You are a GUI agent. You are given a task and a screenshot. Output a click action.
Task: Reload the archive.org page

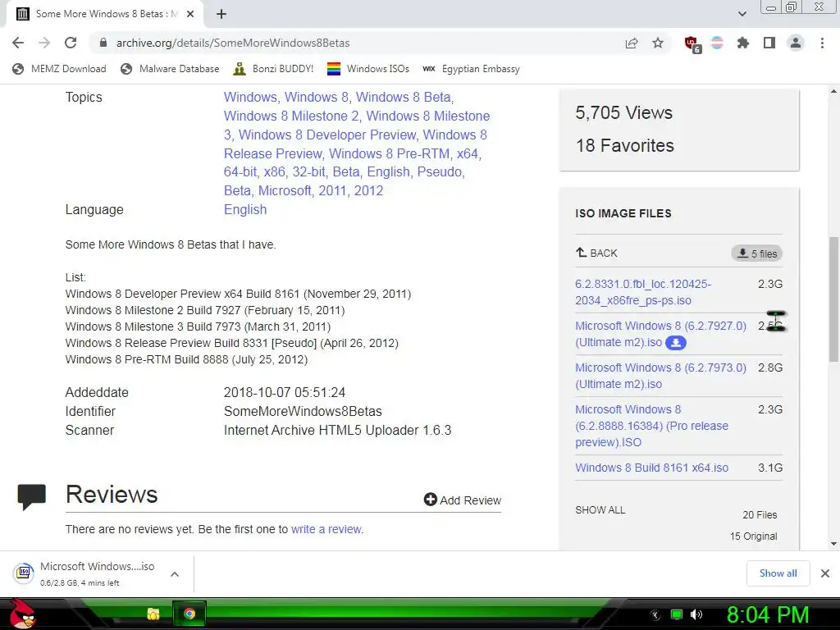pyautogui.click(x=71, y=43)
